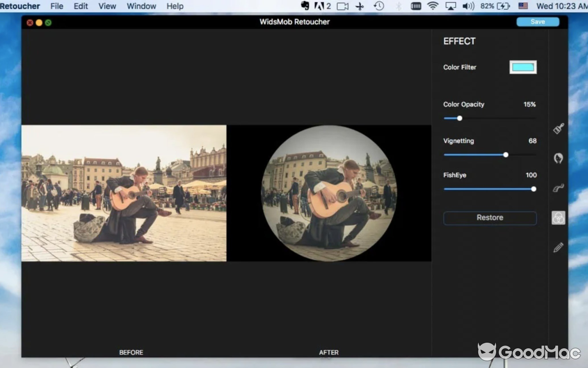Open the View menu
This screenshot has height=368, width=588.
pyautogui.click(x=107, y=6)
